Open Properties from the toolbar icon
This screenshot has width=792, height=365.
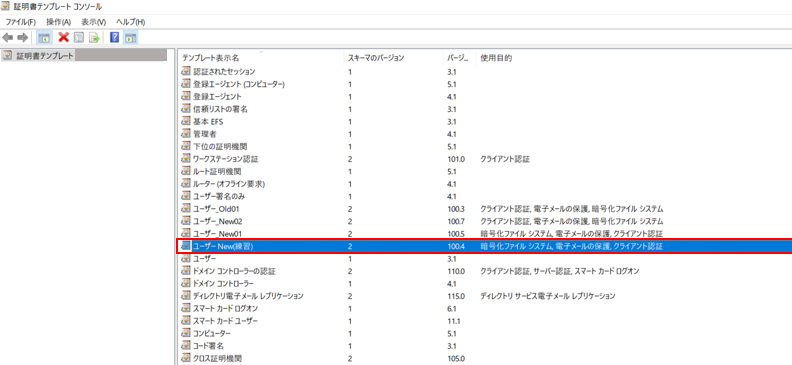coord(79,37)
